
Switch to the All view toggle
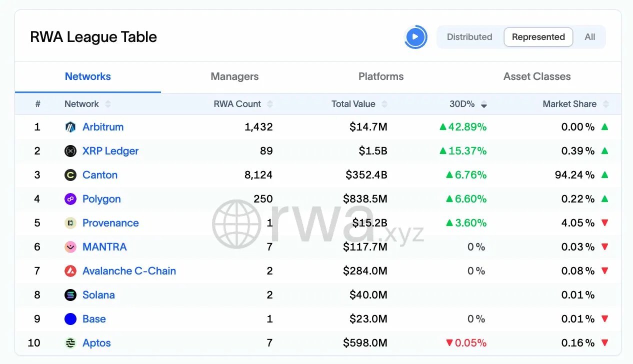590,37
